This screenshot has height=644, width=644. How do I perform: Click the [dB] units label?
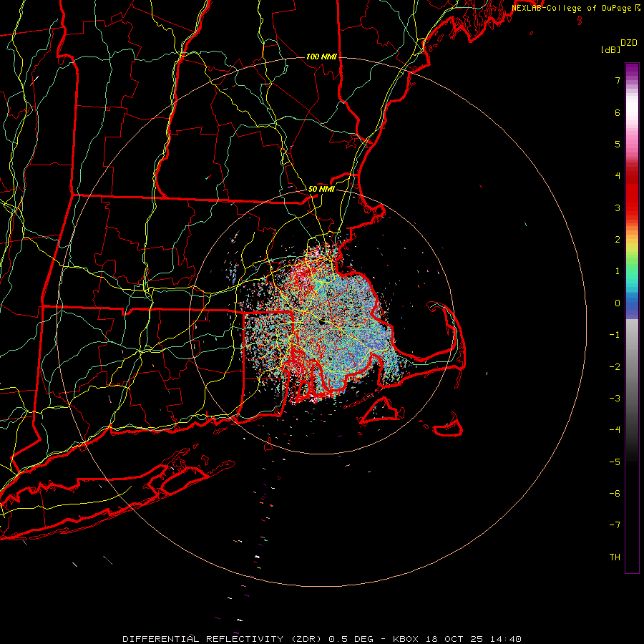(x=611, y=50)
